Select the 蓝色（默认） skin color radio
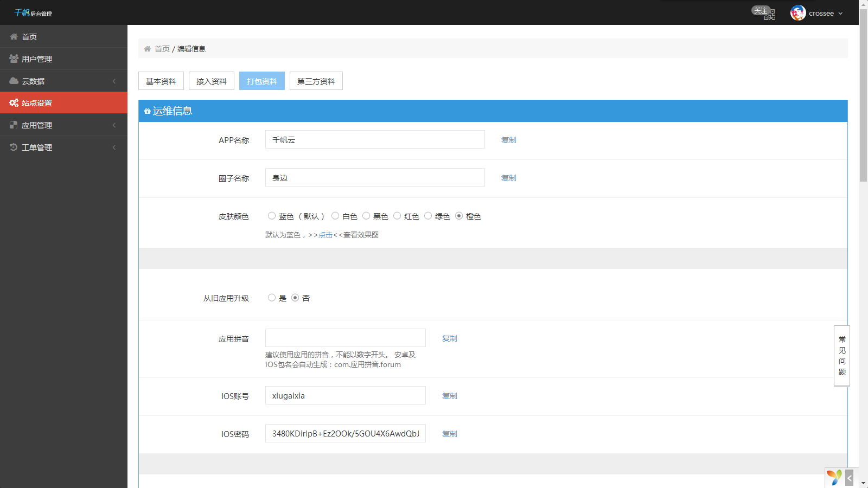 click(272, 216)
